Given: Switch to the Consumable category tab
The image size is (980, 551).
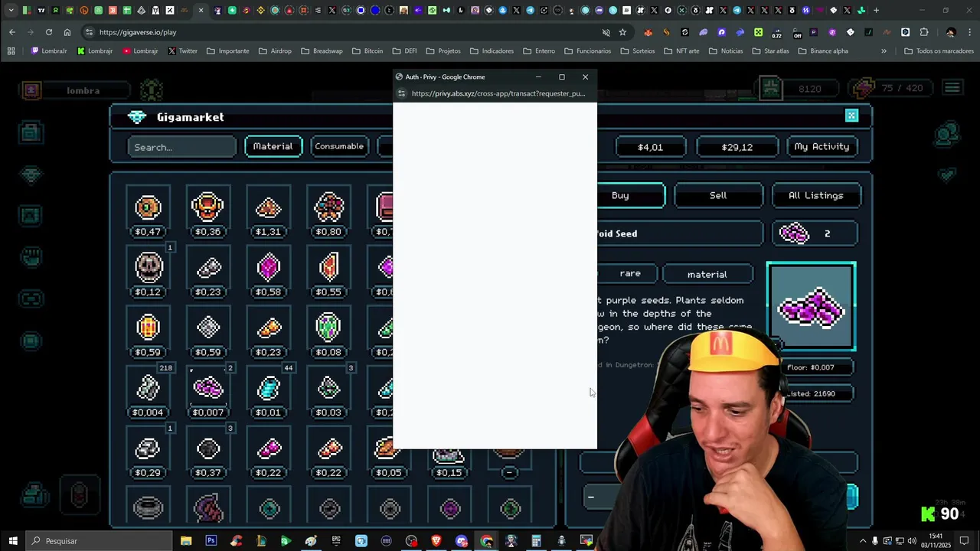Looking at the screenshot, I should click(x=339, y=146).
